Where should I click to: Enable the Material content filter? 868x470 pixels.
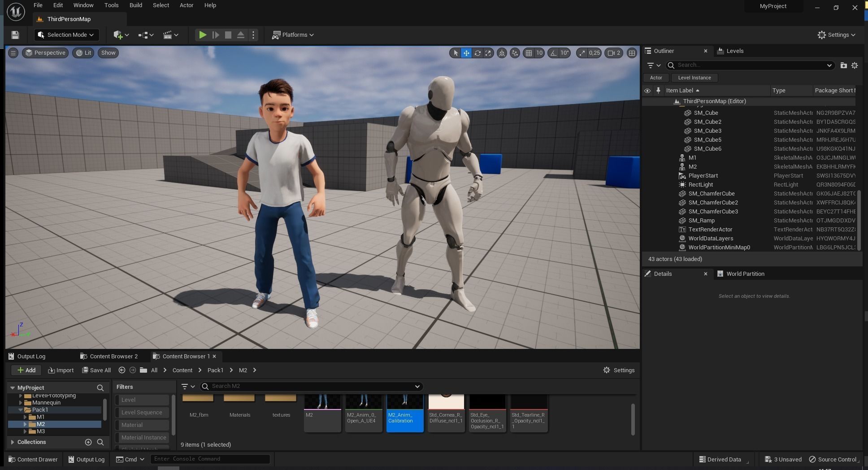(142, 425)
